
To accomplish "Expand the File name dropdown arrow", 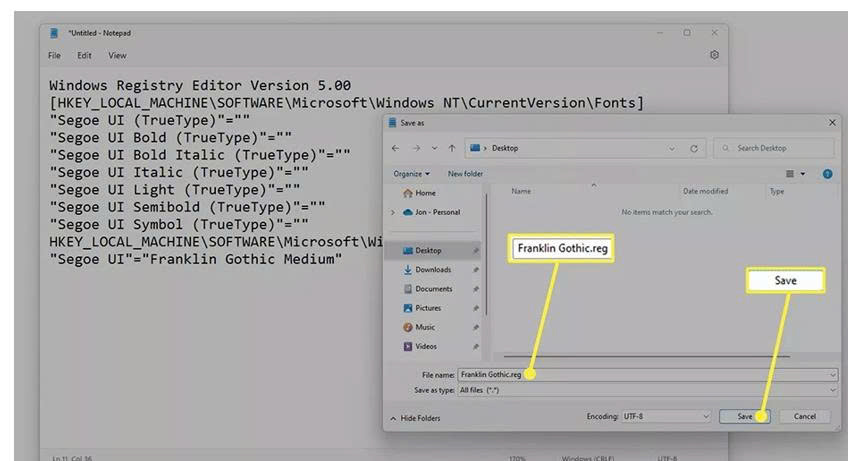I will click(x=832, y=374).
